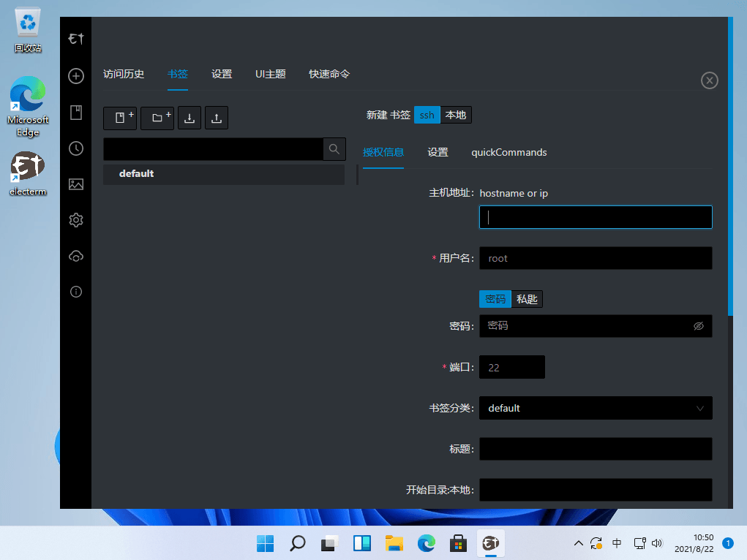Click the 主机地址 hostname input field
This screenshot has height=560, width=747.
click(596, 217)
